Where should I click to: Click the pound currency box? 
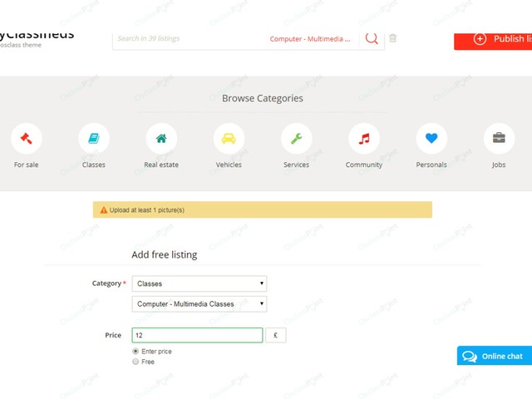[275, 335]
